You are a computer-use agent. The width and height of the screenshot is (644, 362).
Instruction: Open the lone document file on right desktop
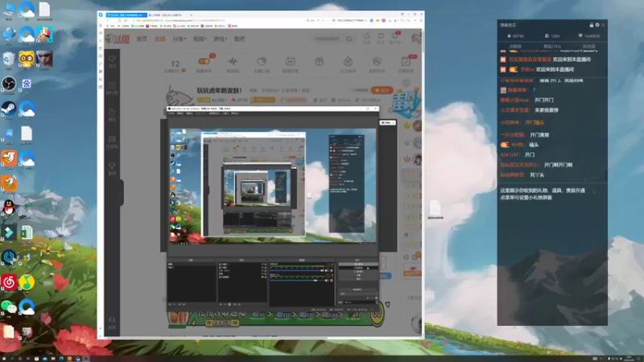(x=436, y=208)
